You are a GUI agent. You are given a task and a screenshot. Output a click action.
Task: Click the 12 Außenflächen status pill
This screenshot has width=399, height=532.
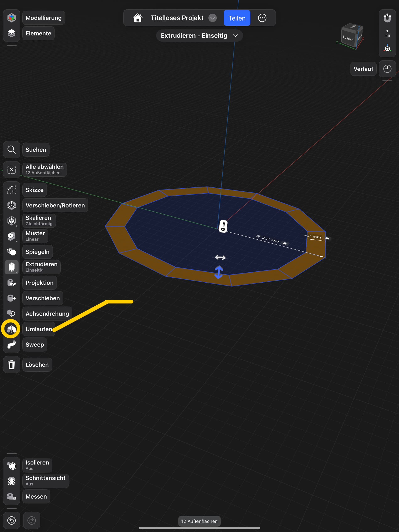[199, 521]
